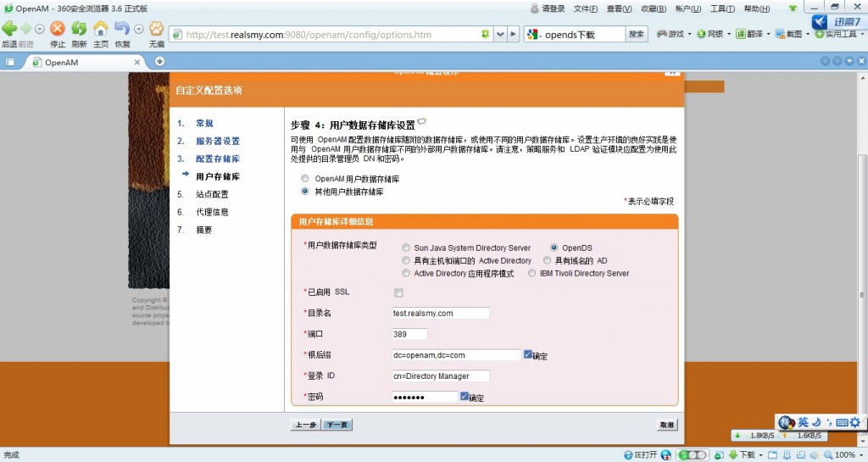The width and height of the screenshot is (868, 462).
Task: Go to home page via 主页 icon
Action: (100, 28)
